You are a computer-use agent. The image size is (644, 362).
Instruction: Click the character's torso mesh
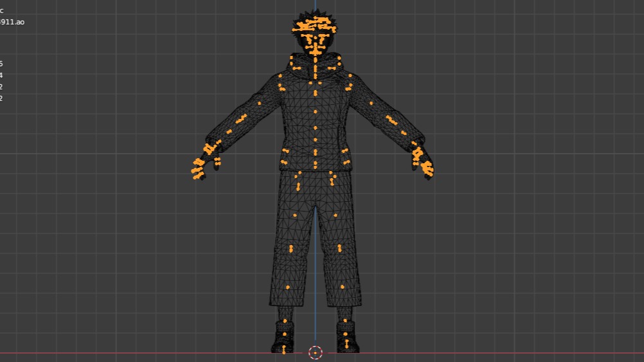(315, 123)
